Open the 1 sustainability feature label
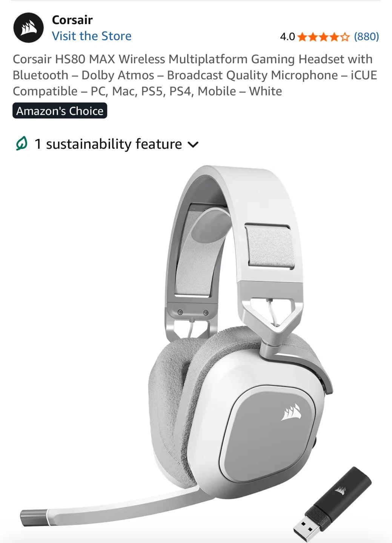The width and height of the screenshot is (392, 543). 108,144
